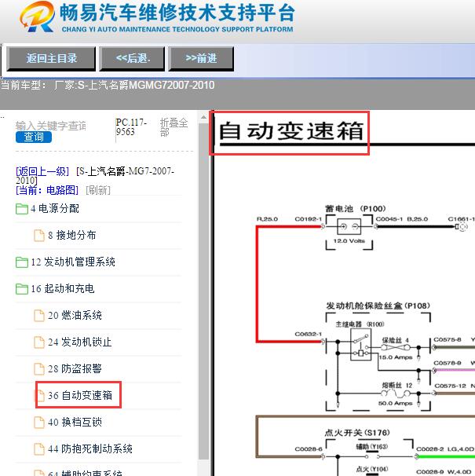
Task: Click the PC.117-9563 text in sidebar
Action: click(131, 127)
